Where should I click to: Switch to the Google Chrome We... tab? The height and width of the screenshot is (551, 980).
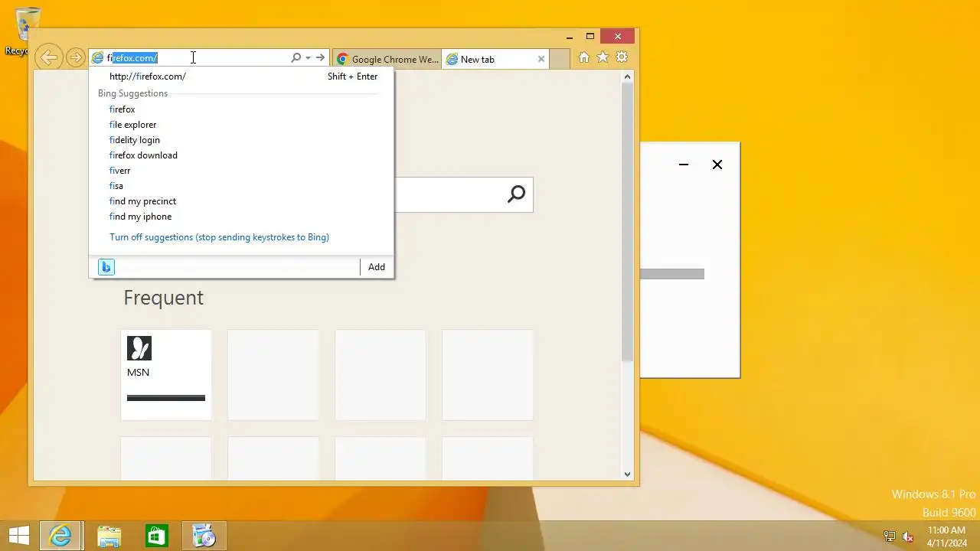tap(387, 59)
